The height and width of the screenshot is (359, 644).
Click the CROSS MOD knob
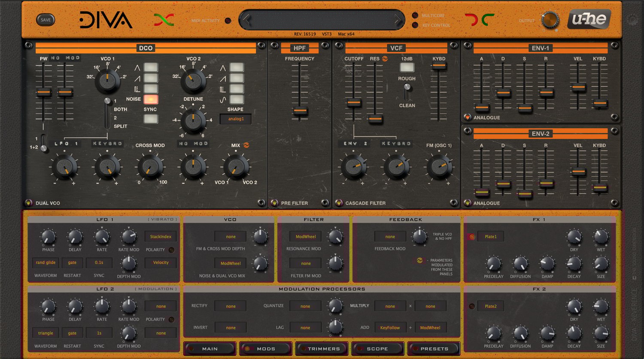tap(150, 167)
